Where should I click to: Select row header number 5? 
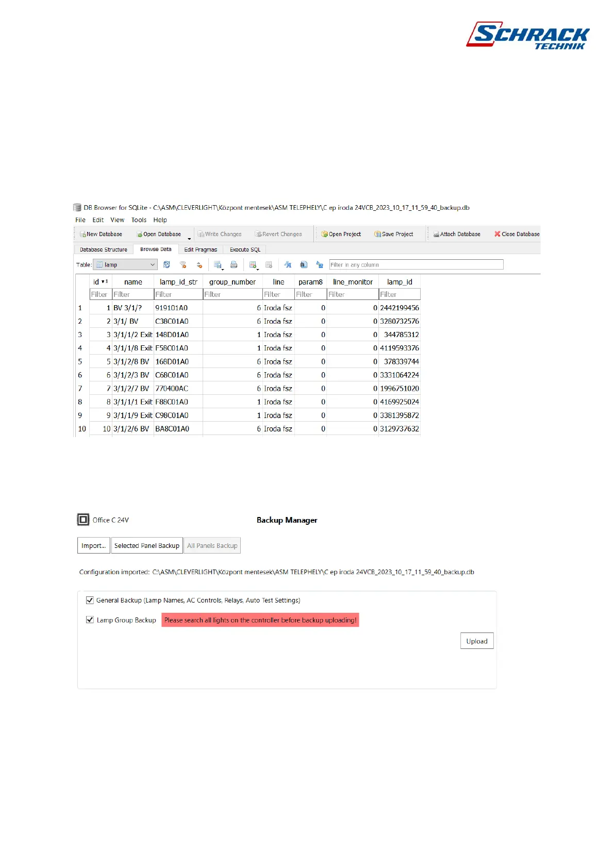[x=82, y=361]
